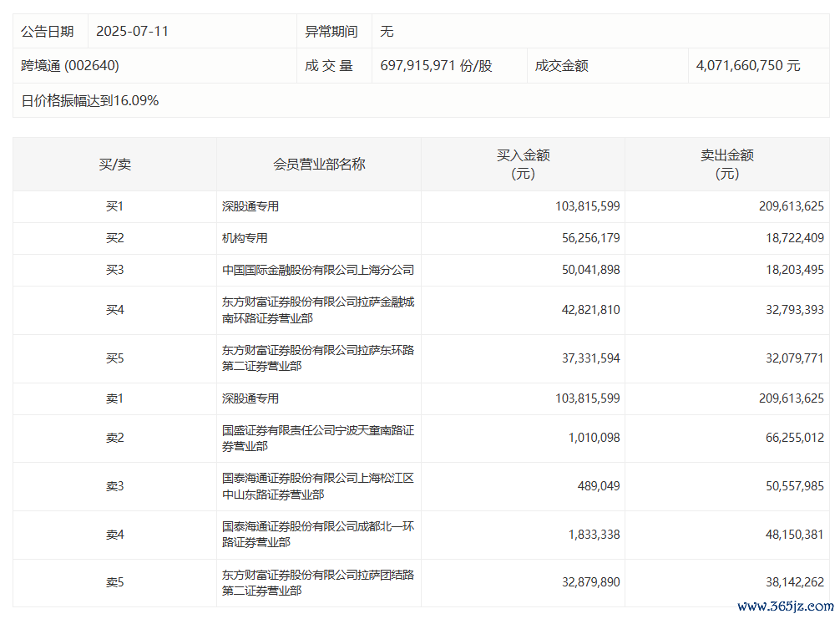Select 东方财富证券 拉萨东环路第二证券营业部 entry
The width and height of the screenshot is (840, 619).
(x=318, y=358)
